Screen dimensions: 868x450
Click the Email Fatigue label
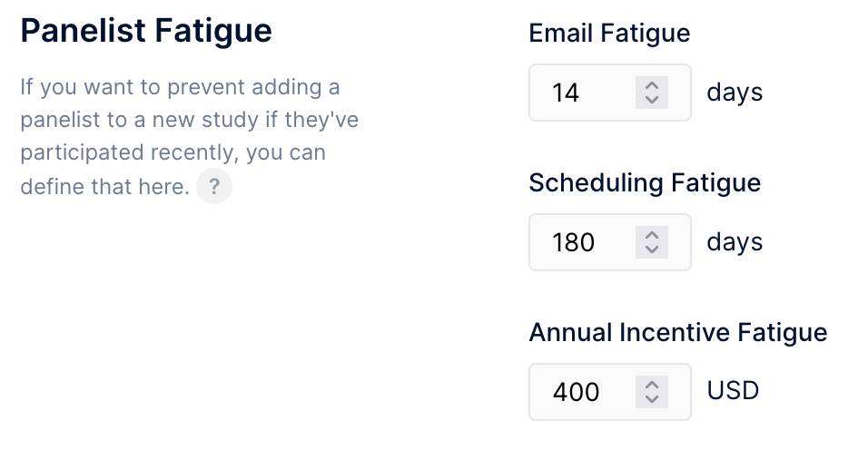[x=609, y=34]
